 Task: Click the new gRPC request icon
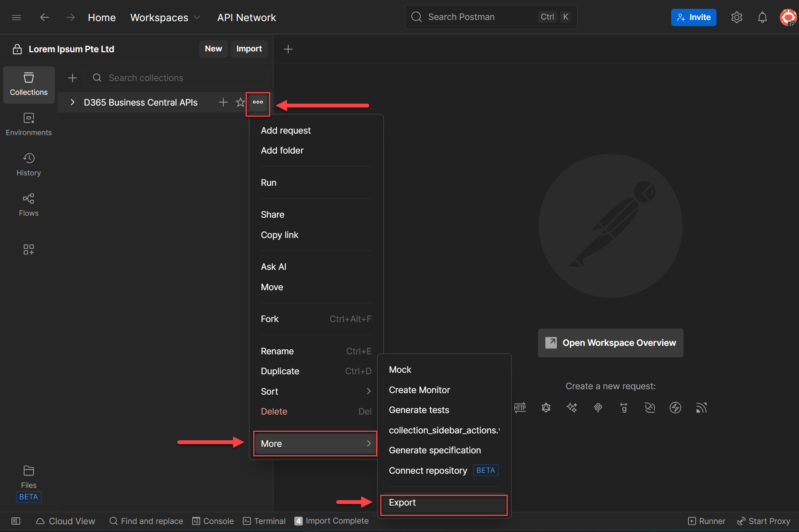(624, 408)
